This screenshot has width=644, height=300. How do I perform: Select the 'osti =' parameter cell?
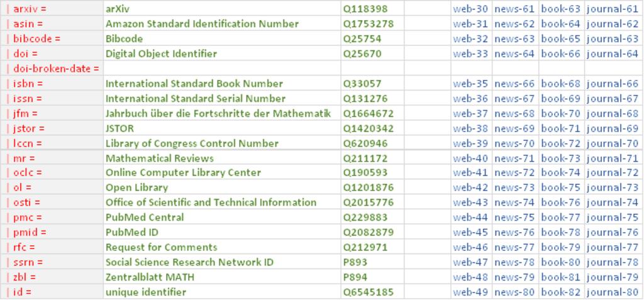[52, 203]
